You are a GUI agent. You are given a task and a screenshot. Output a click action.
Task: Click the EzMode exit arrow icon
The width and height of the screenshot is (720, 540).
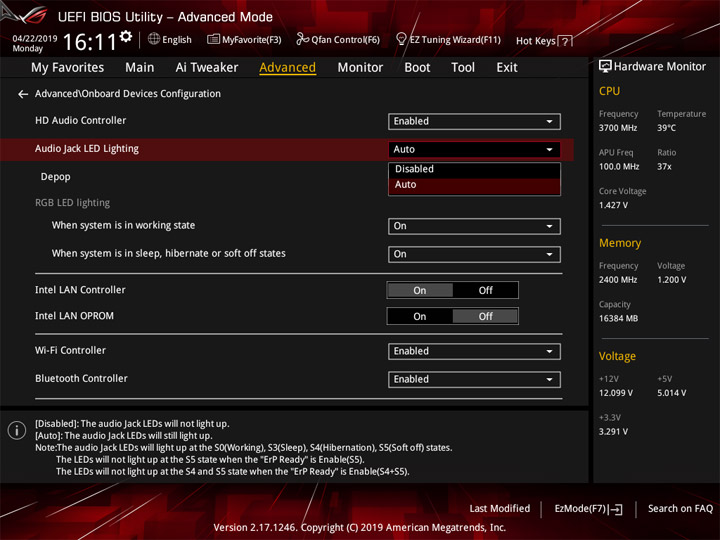coord(617,509)
